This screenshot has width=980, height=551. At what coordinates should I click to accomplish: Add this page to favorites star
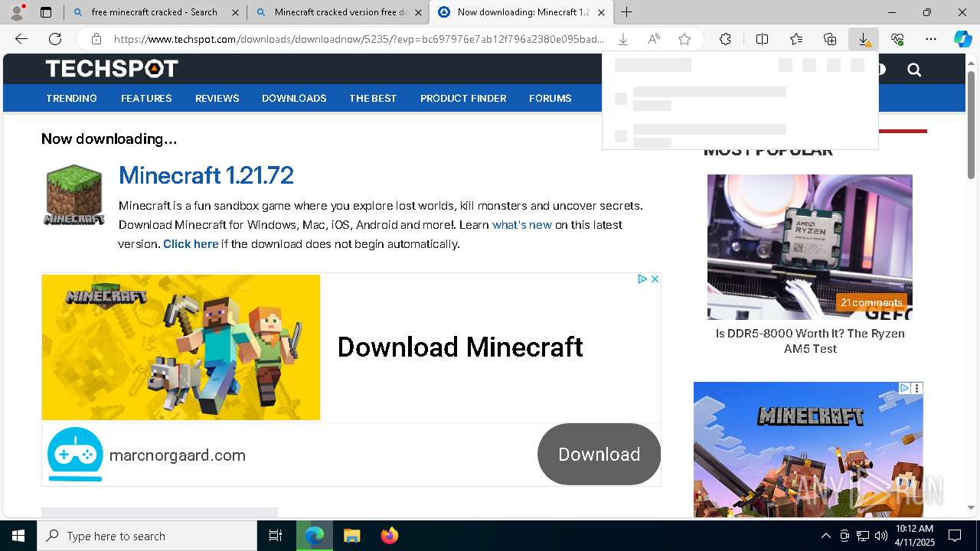(684, 39)
